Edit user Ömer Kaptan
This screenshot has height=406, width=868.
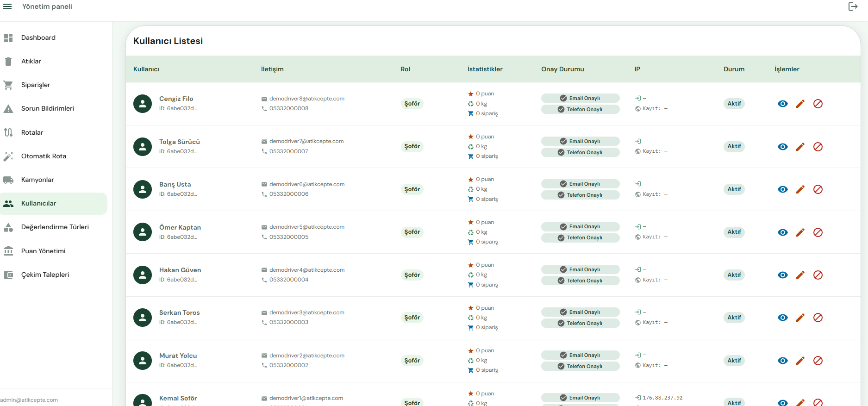click(800, 232)
